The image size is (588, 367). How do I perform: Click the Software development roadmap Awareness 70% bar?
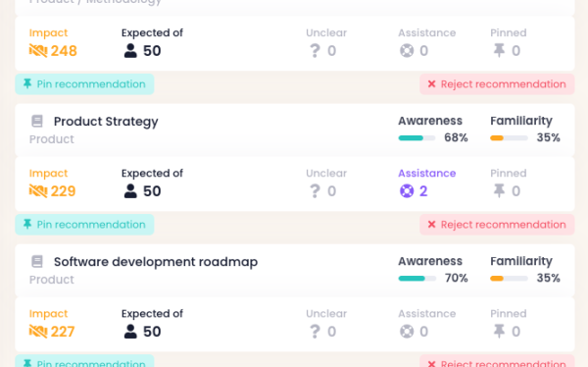416,279
